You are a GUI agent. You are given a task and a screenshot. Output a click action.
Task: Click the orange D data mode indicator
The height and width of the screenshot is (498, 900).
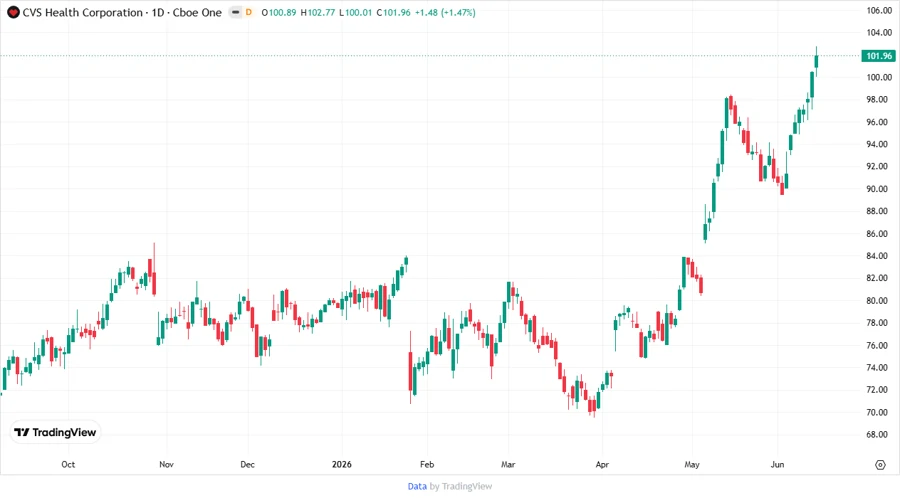[x=249, y=13]
